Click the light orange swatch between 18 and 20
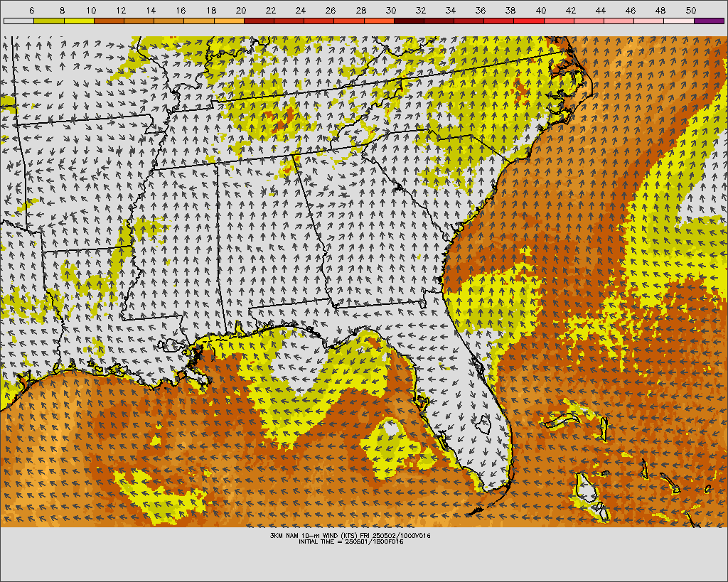Screen dimensions: 728x582 (229, 21)
